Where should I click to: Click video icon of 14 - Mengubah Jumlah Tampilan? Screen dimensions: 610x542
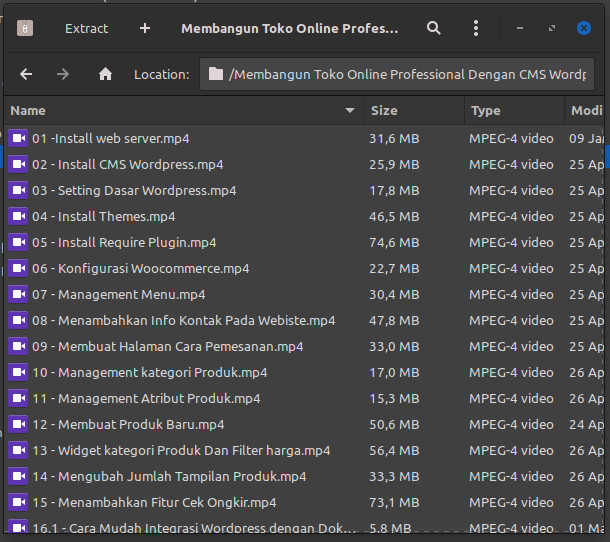pos(18,476)
